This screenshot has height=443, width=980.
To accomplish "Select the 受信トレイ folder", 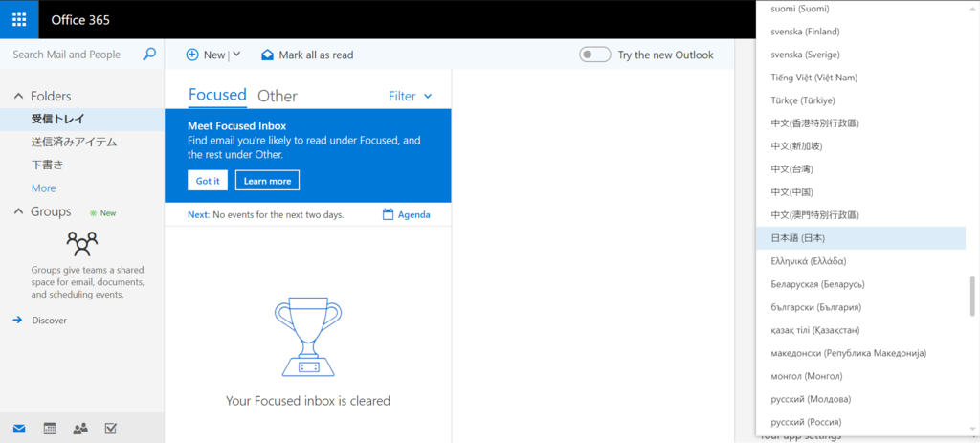I will [82, 120].
